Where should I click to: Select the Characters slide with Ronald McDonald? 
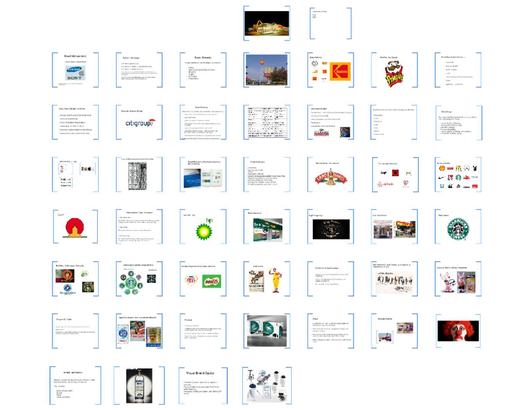pos(267,279)
